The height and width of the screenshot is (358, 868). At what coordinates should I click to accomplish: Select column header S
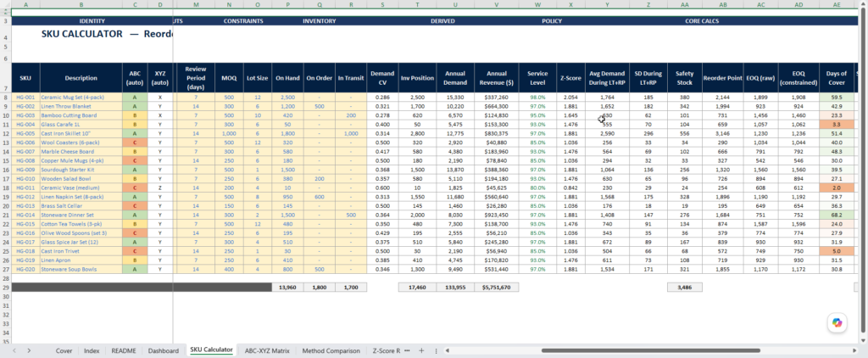point(382,4)
